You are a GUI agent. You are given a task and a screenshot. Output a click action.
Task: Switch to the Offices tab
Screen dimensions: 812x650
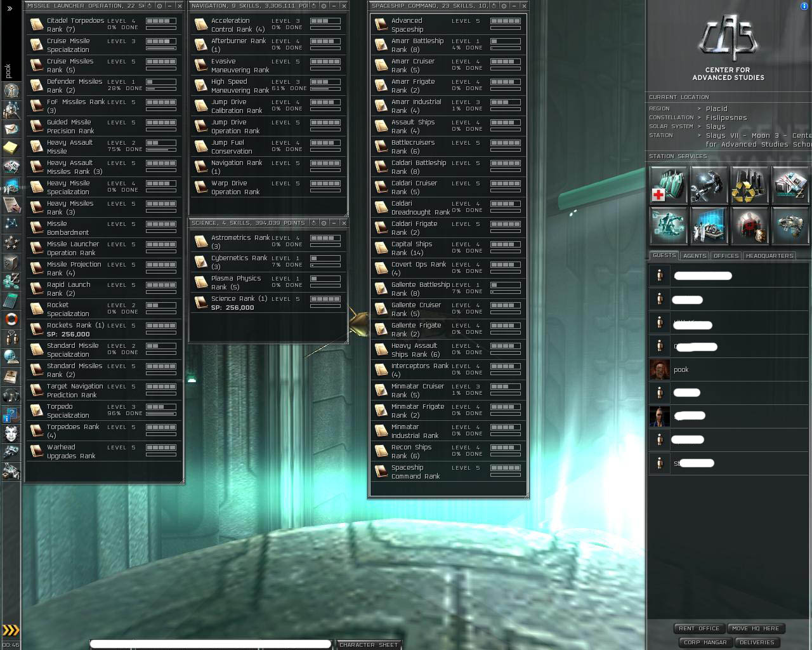(x=726, y=256)
